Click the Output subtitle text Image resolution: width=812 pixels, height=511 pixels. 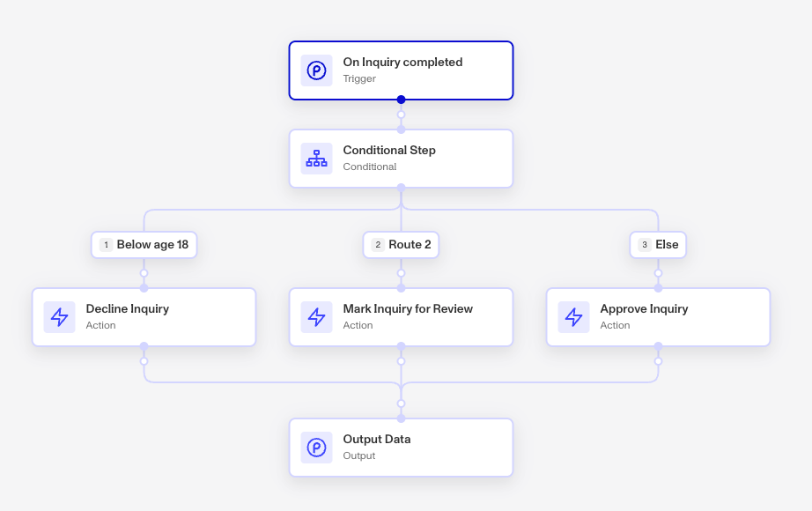pos(358,456)
